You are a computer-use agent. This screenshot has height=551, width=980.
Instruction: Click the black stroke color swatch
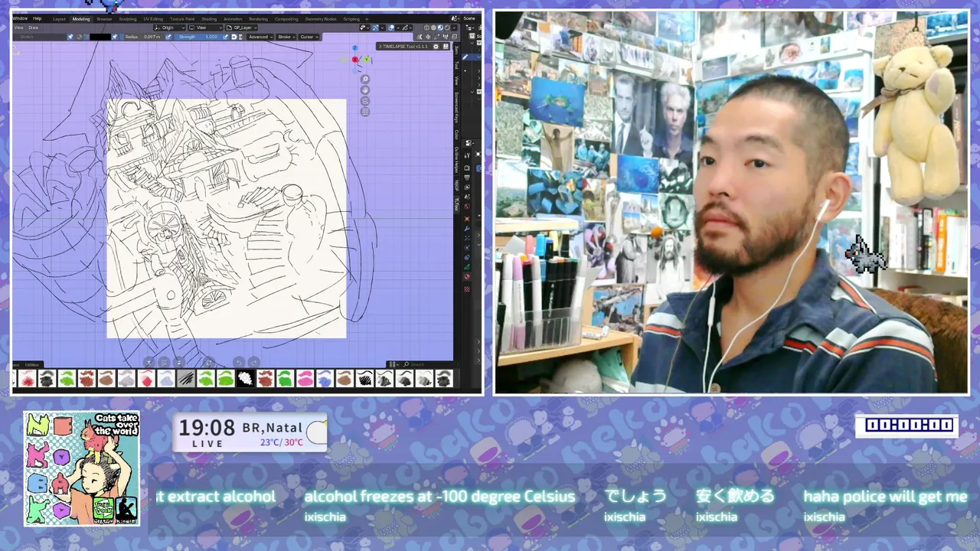(100, 37)
